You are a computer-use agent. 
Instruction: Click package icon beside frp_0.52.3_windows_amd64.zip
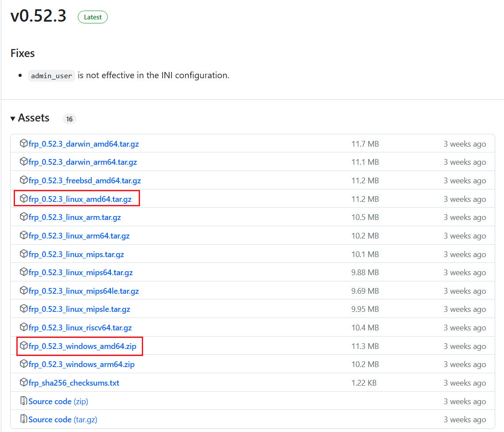point(24,346)
